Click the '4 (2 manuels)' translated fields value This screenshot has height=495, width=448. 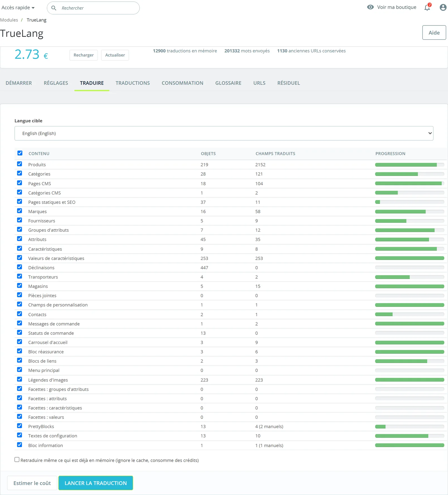click(269, 426)
